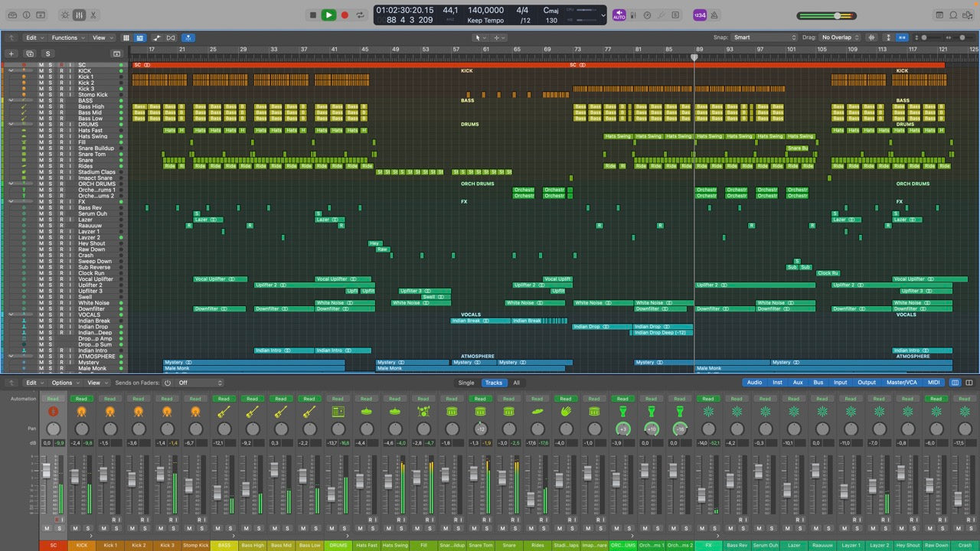
Task: Click the Inst filter button in mixer
Action: (x=777, y=383)
